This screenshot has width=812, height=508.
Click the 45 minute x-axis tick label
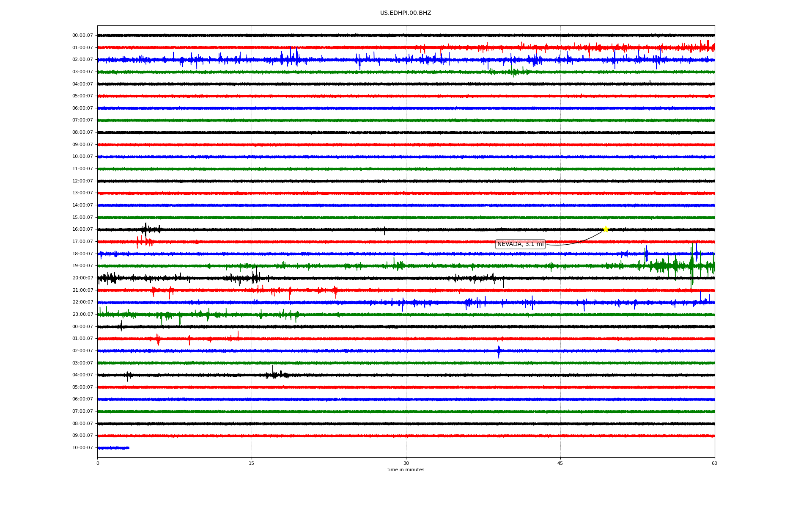coord(560,463)
